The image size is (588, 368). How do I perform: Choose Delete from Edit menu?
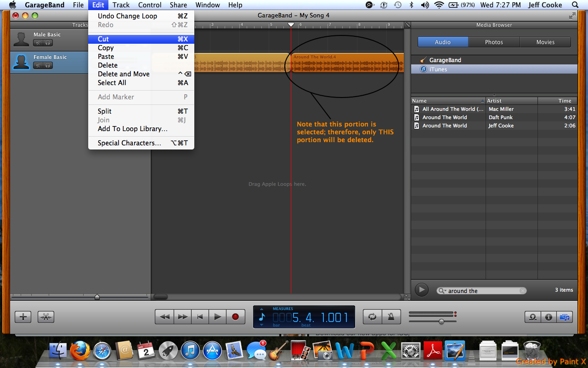coord(141,65)
